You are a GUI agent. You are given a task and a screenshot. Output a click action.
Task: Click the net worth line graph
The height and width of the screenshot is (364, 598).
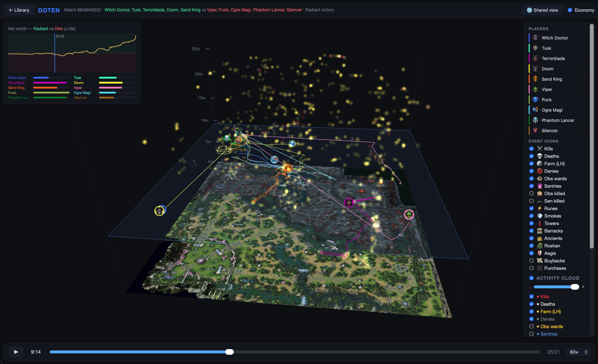pyautogui.click(x=72, y=53)
